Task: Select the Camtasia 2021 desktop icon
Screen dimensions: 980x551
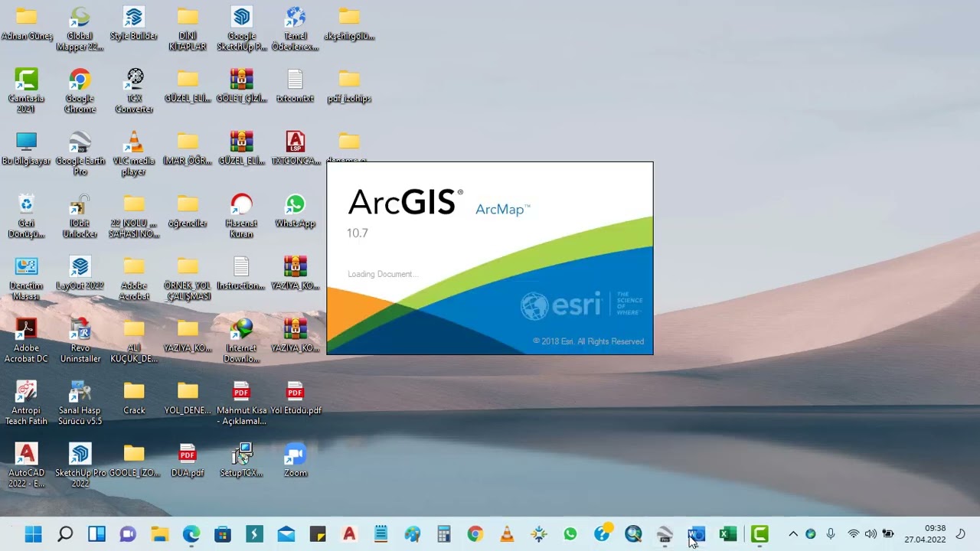Action: pyautogui.click(x=26, y=91)
